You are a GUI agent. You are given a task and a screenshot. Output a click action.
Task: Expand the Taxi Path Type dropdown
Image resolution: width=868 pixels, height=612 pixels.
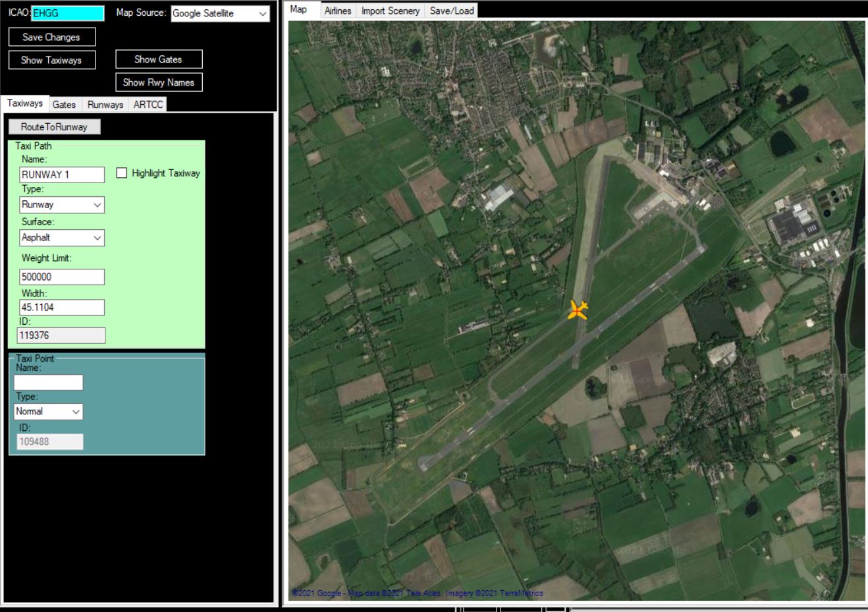(x=62, y=205)
